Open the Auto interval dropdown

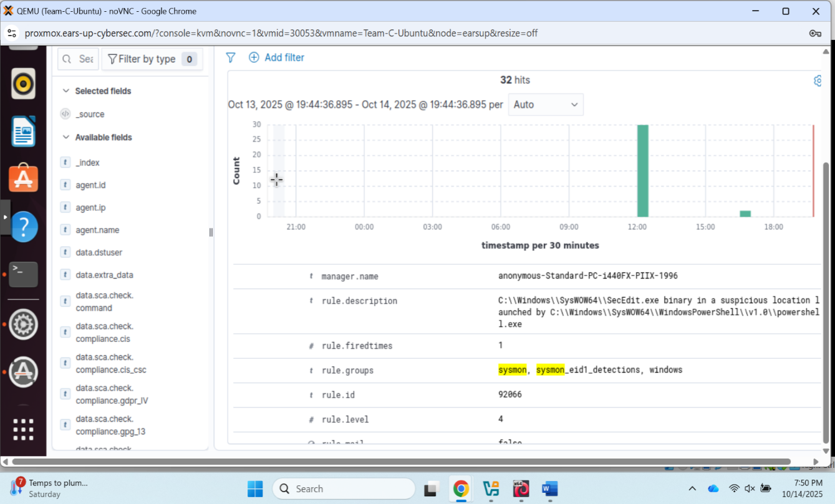pyautogui.click(x=546, y=105)
